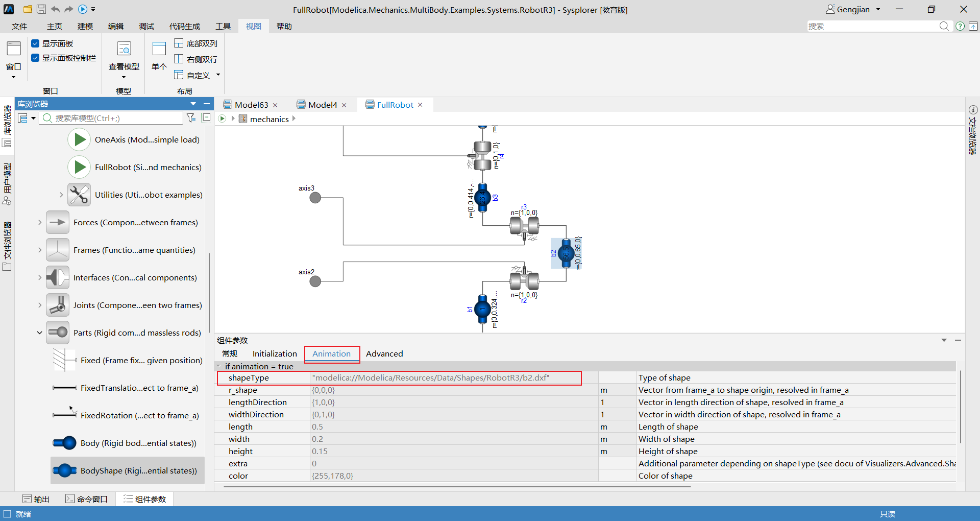The image size is (980, 521).
Task: Expand the Joints library tree node
Action: click(39, 305)
